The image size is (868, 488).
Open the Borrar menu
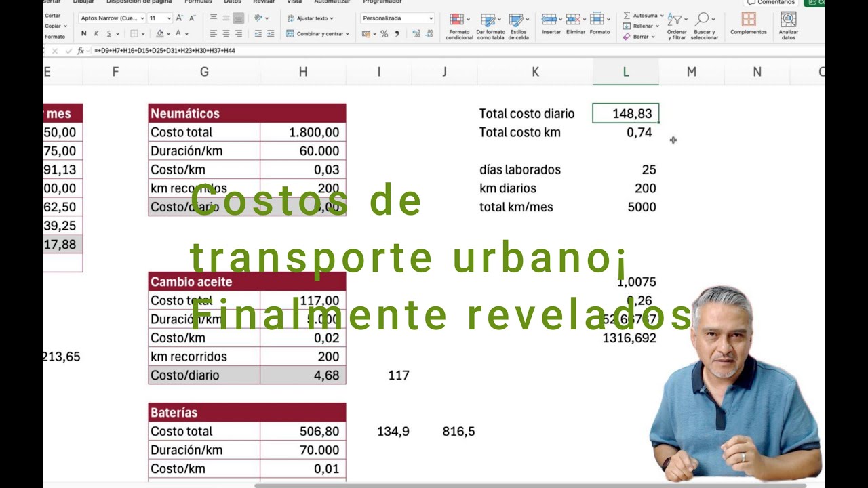pyautogui.click(x=639, y=37)
